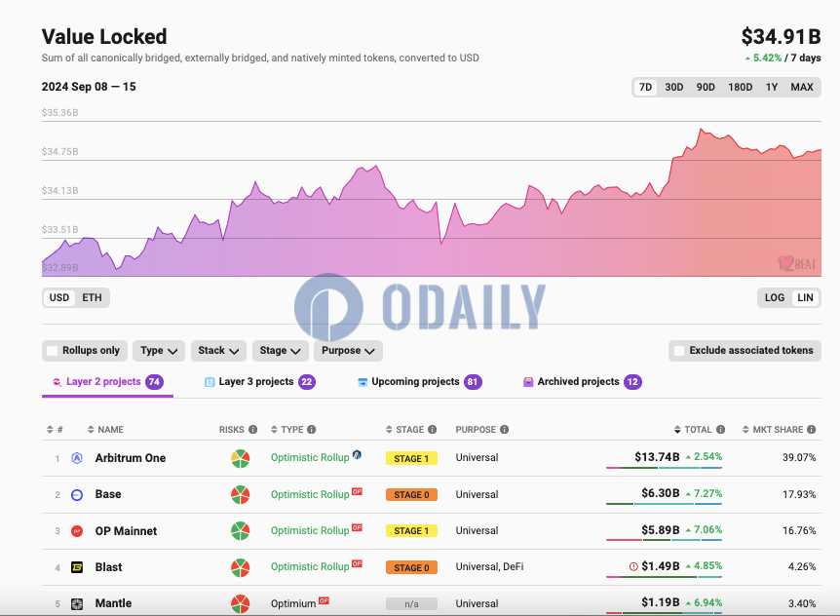
Task: Open the Blast project link
Action: 109,567
